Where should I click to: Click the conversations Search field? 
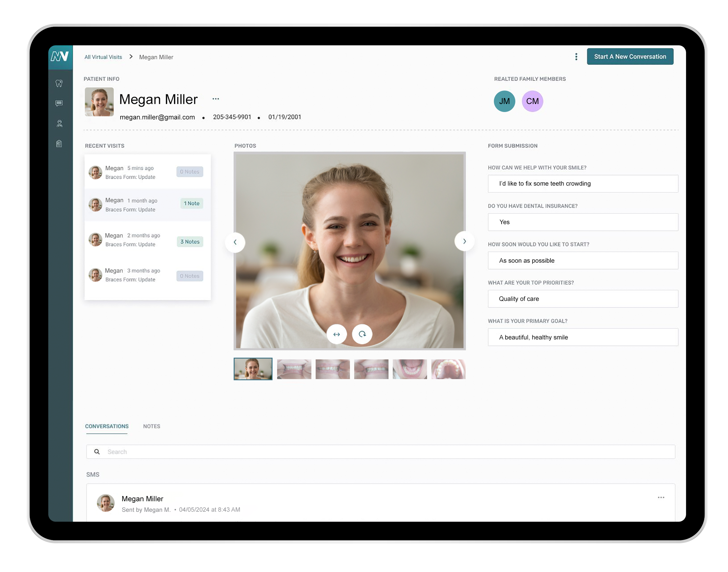381,452
